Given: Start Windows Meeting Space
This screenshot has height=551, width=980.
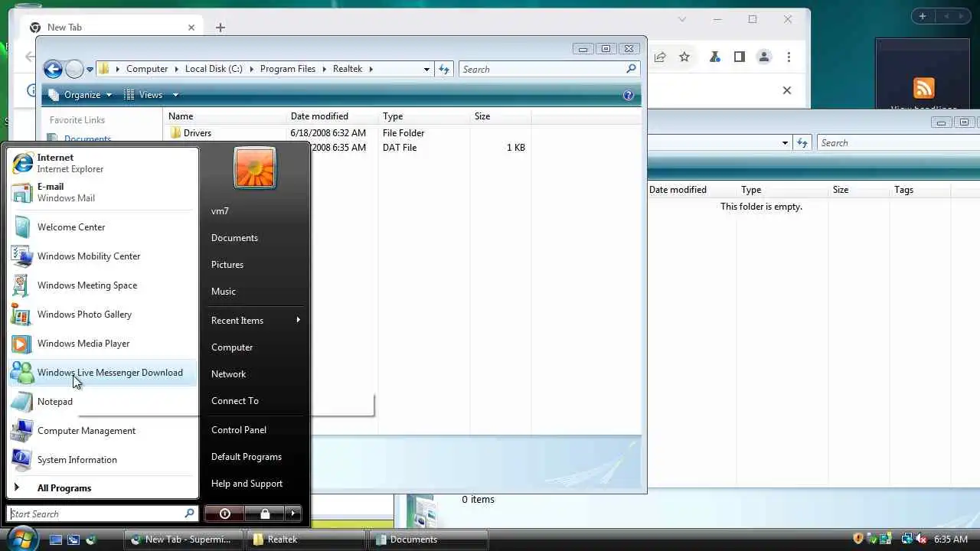Looking at the screenshot, I should [x=103, y=285].
